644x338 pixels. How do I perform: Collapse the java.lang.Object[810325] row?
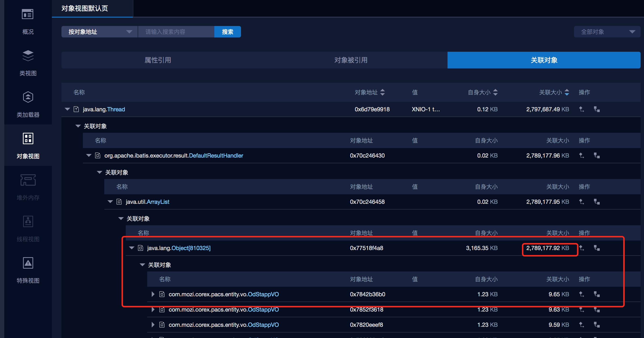[132, 248]
